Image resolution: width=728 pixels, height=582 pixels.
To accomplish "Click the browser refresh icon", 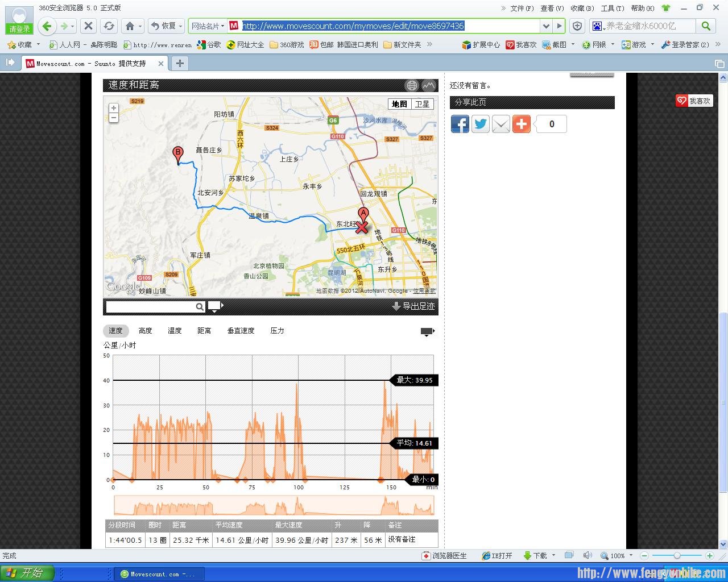I will click(x=109, y=26).
